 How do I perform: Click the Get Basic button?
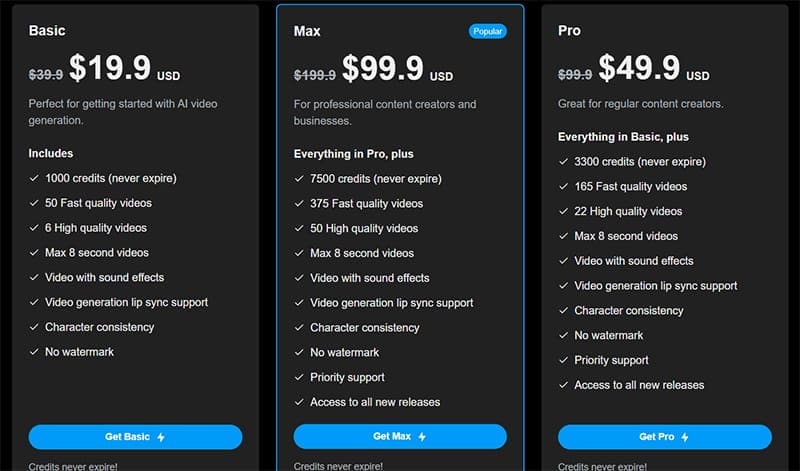point(135,437)
